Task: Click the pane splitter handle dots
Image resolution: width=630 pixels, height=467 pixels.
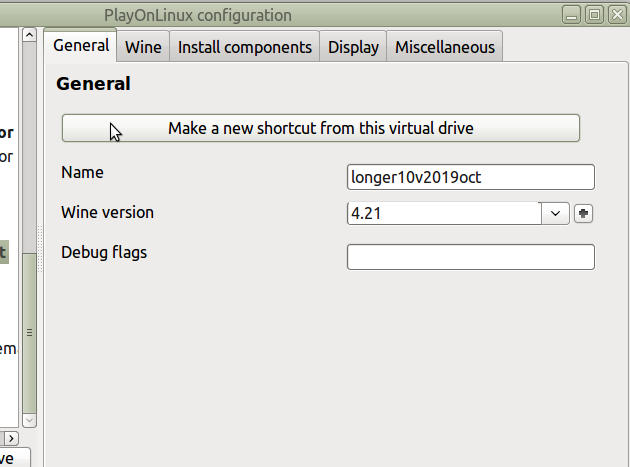Action: [40, 248]
